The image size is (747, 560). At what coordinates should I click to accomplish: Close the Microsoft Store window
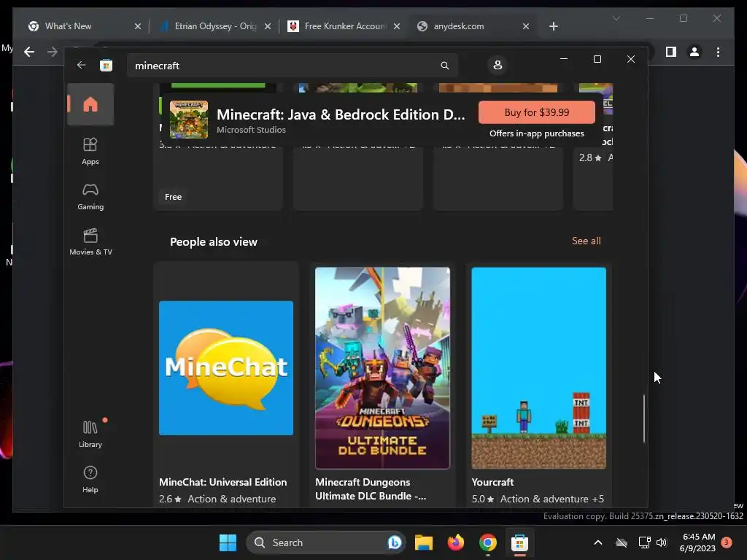pos(631,59)
